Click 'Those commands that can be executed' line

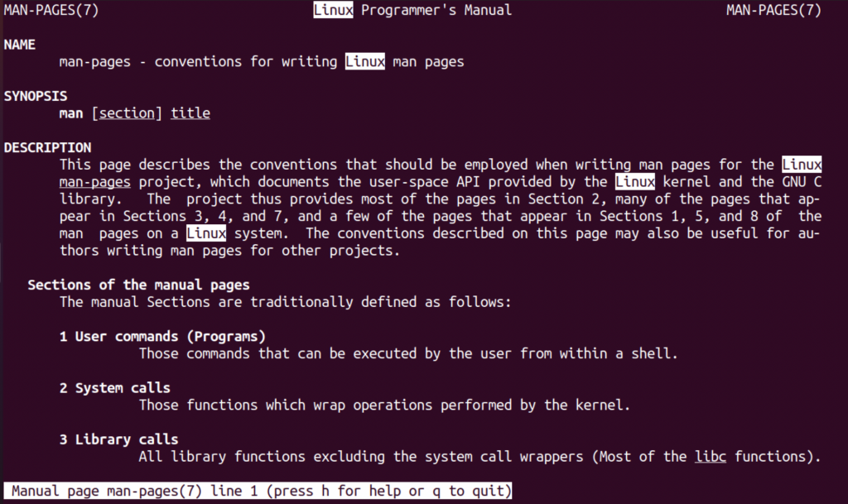408,354
